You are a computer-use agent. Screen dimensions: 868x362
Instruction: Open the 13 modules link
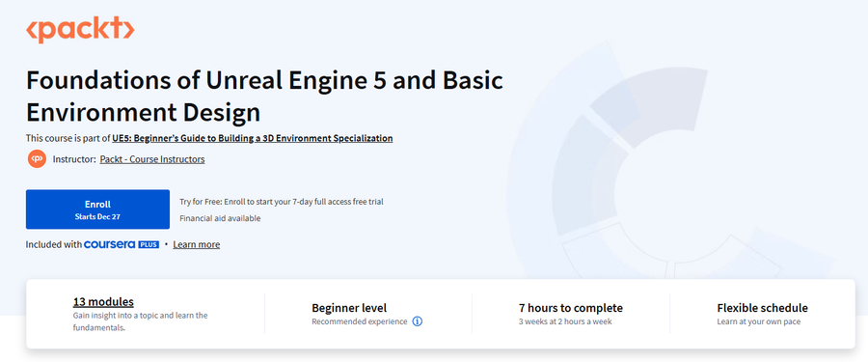tap(103, 302)
